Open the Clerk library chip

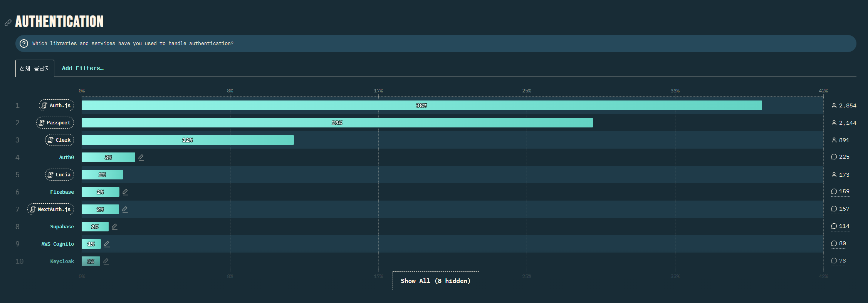[59, 140]
